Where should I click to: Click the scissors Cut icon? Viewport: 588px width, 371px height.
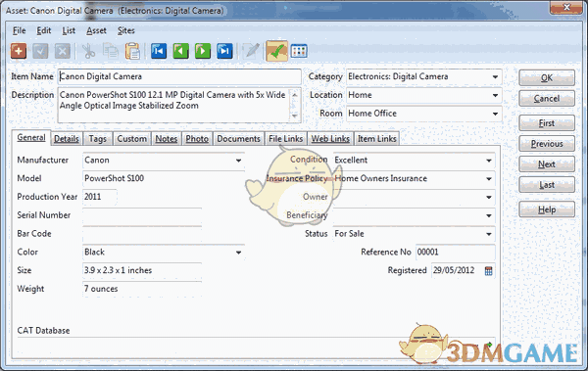tap(88, 51)
